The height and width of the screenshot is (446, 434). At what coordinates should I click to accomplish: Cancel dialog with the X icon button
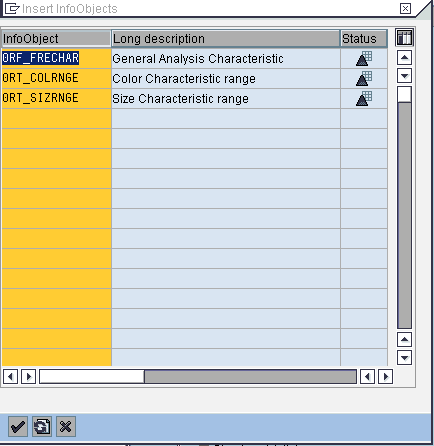point(66,426)
